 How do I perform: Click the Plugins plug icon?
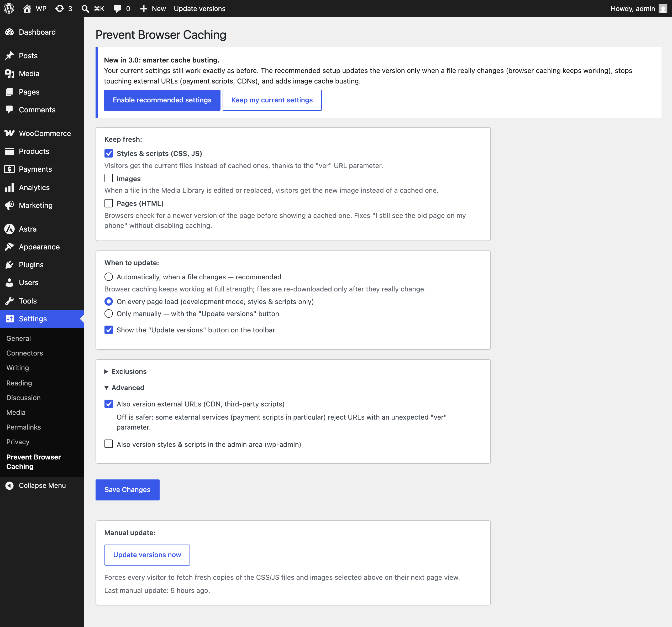point(9,265)
